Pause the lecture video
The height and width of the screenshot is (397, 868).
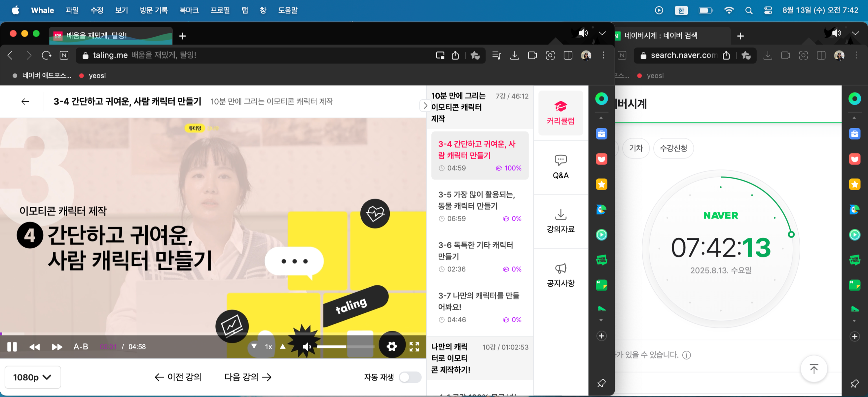click(x=12, y=347)
